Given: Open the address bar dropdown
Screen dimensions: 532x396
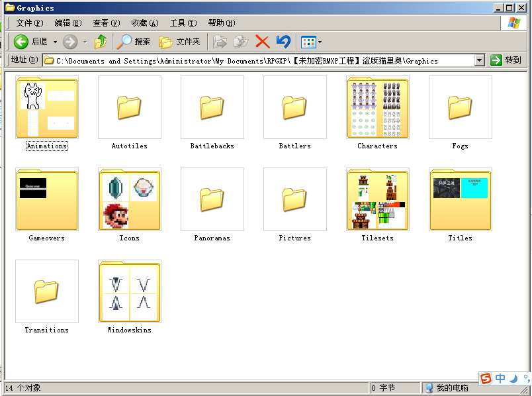Looking at the screenshot, I should pos(479,60).
